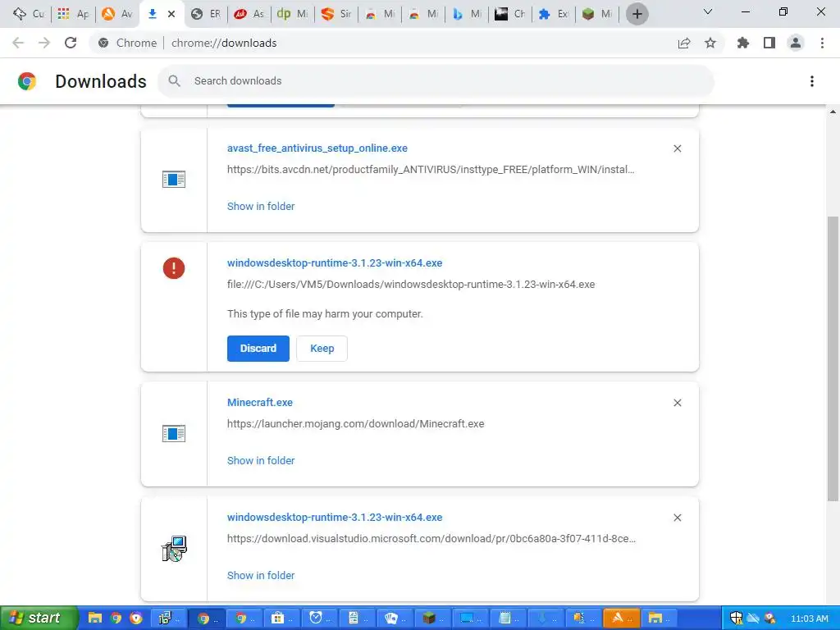Switch to the 'As' Ask tab

point(249,14)
